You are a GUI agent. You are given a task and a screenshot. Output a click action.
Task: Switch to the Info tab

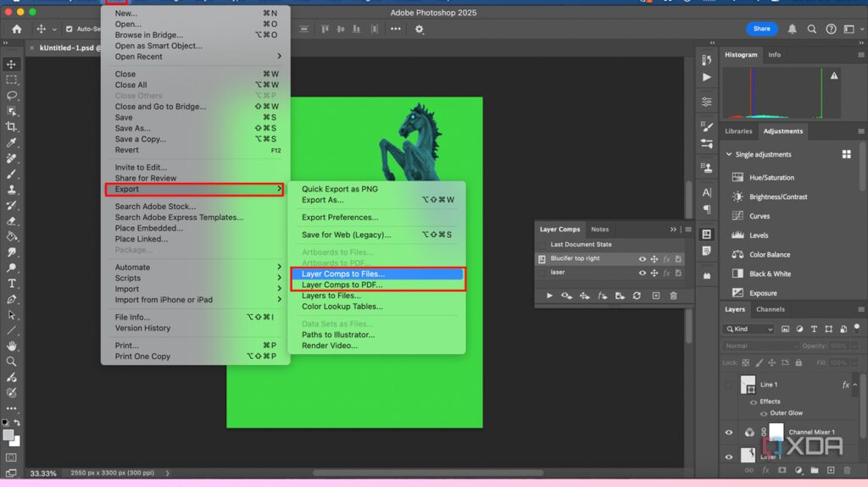click(x=774, y=55)
